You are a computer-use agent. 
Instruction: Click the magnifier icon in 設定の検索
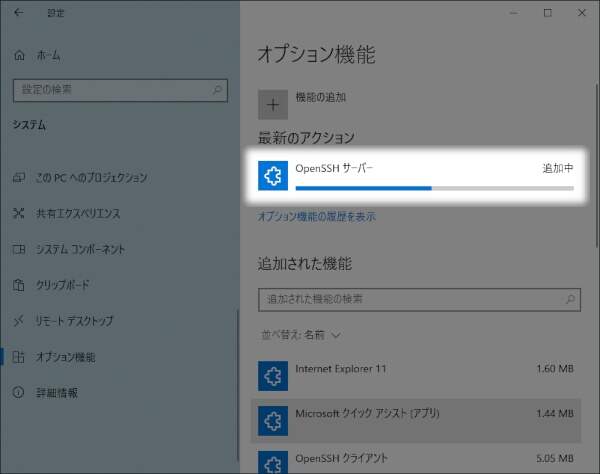pos(217,90)
